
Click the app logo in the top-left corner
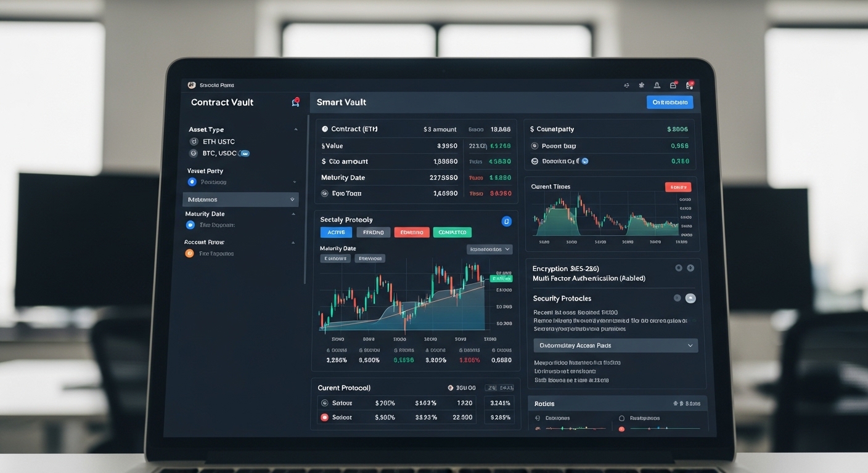191,84
